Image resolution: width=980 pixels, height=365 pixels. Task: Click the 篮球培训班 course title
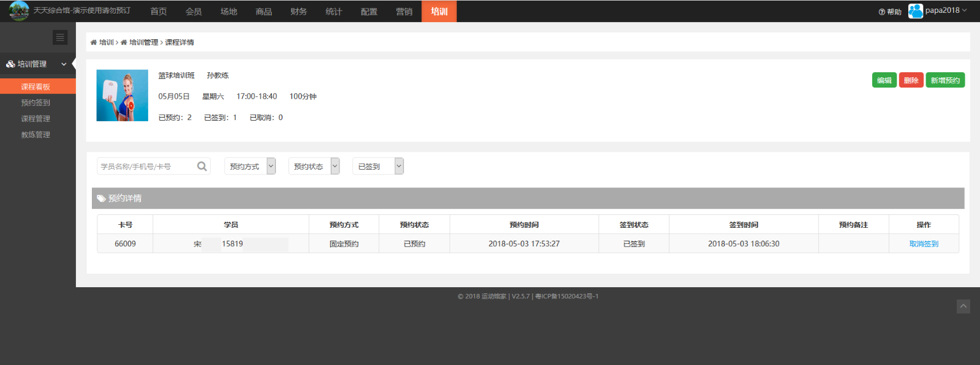(x=176, y=75)
